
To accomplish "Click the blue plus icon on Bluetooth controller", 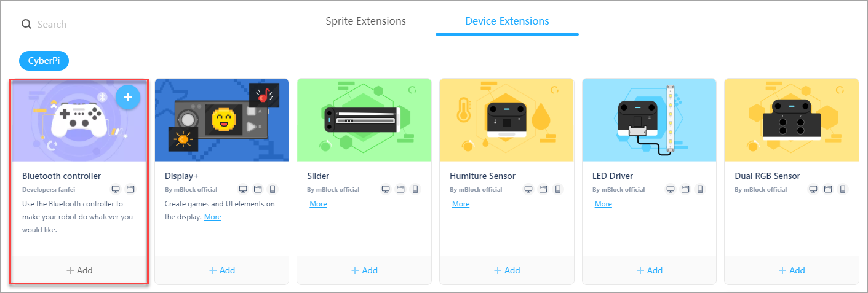I will 128,97.
